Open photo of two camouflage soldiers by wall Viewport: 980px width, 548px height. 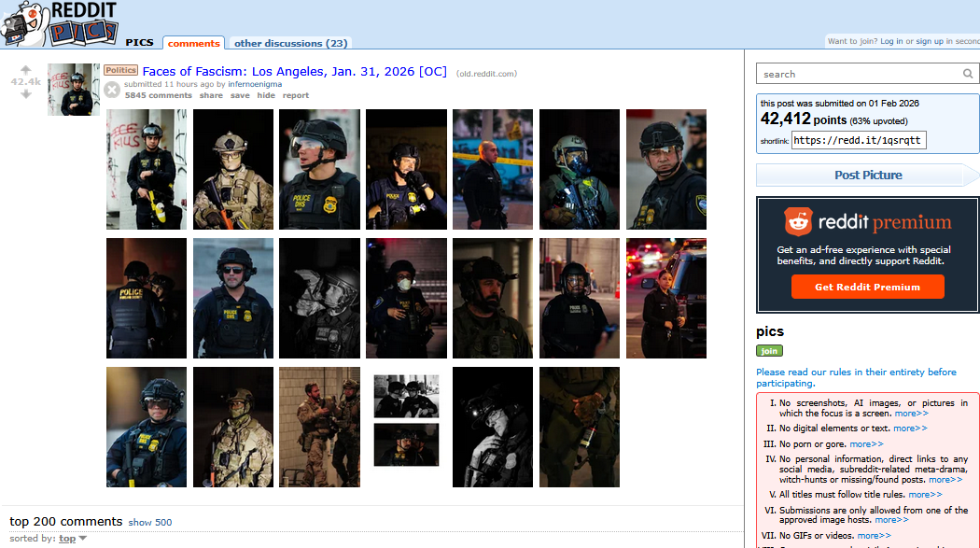click(x=319, y=427)
